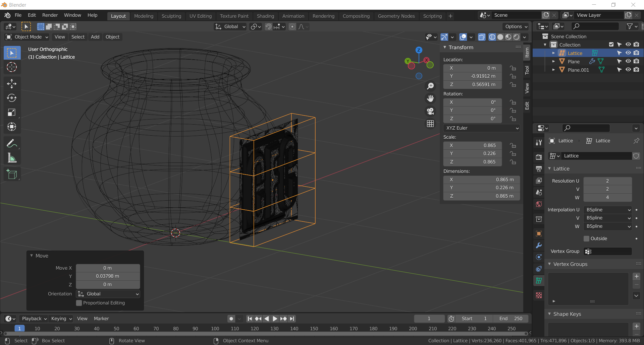
Task: Hide Plane.001 object in viewport
Action: [628, 70]
